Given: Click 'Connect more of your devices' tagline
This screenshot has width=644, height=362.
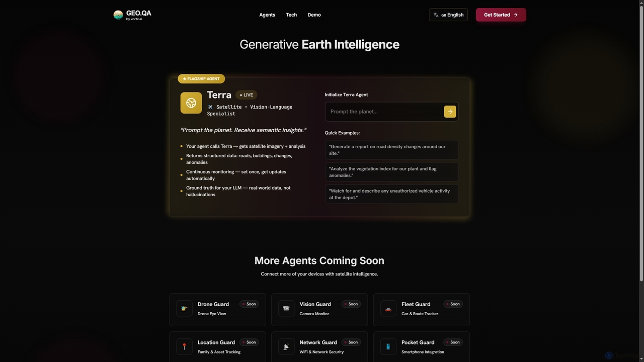Looking at the screenshot, I should [x=319, y=274].
